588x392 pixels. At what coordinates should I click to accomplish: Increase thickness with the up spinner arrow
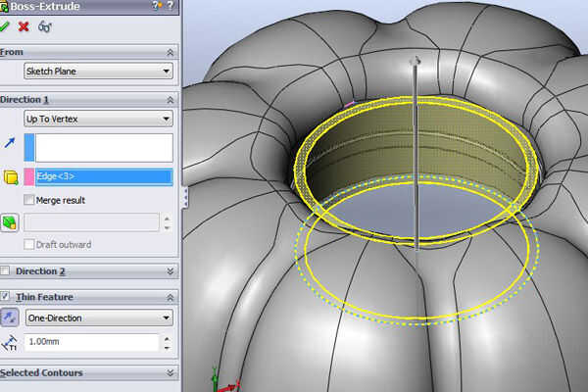pyautogui.click(x=167, y=338)
